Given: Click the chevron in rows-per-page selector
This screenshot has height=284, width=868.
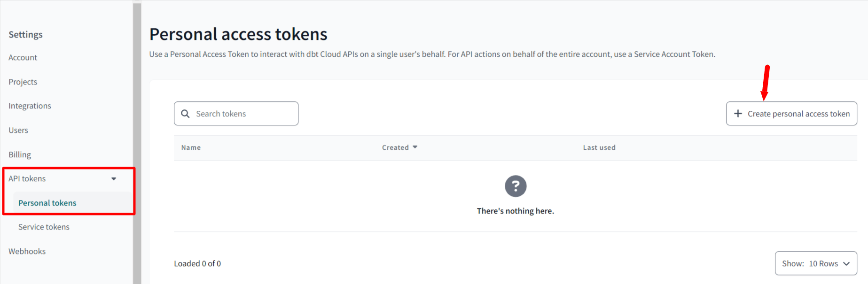Looking at the screenshot, I should click(x=846, y=264).
